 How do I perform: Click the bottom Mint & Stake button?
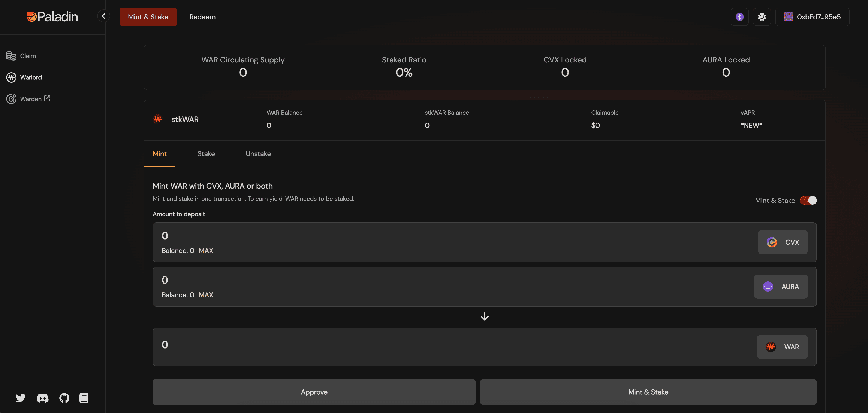coord(648,392)
